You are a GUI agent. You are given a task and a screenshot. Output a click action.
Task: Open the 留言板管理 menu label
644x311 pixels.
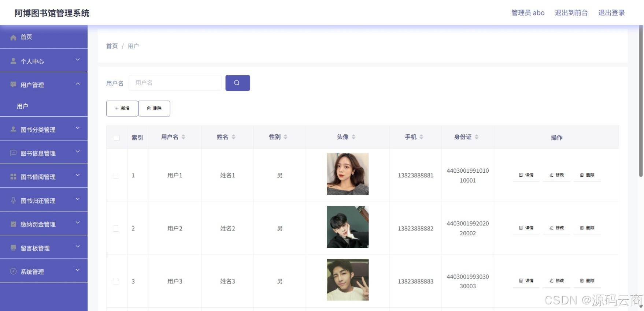[35, 248]
